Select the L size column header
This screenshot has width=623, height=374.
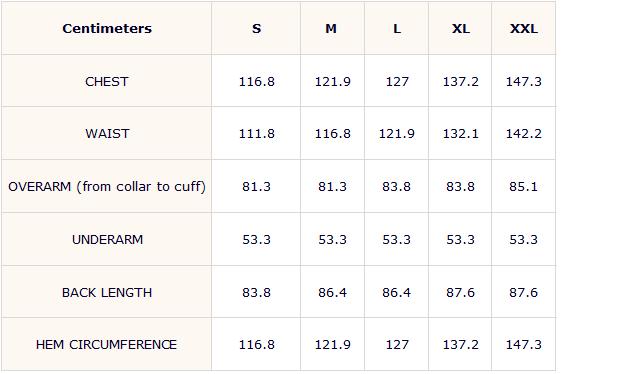click(397, 28)
